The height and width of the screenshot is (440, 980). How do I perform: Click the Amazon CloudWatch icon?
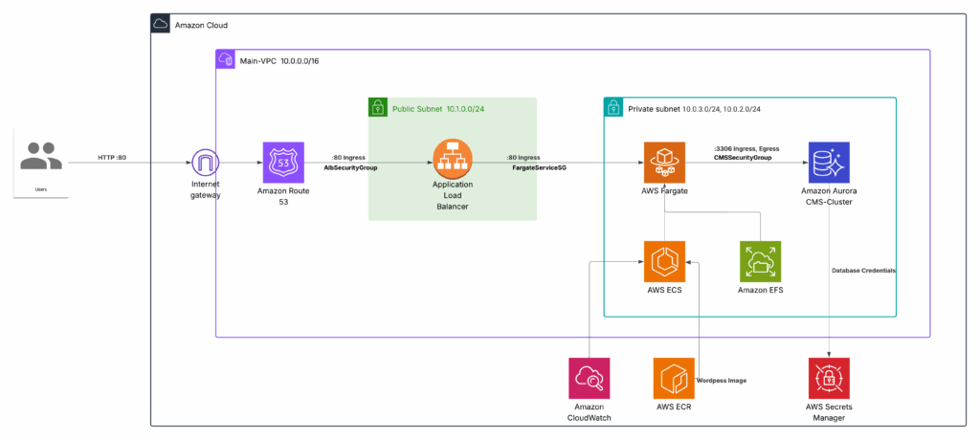[590, 378]
